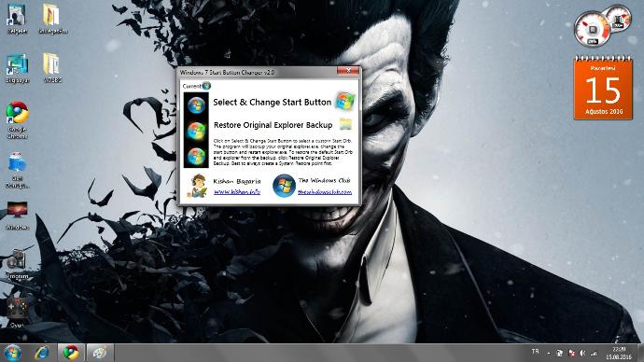644x362 pixels.
Task: Click The Windows Club orb logo
Action: coord(284,186)
